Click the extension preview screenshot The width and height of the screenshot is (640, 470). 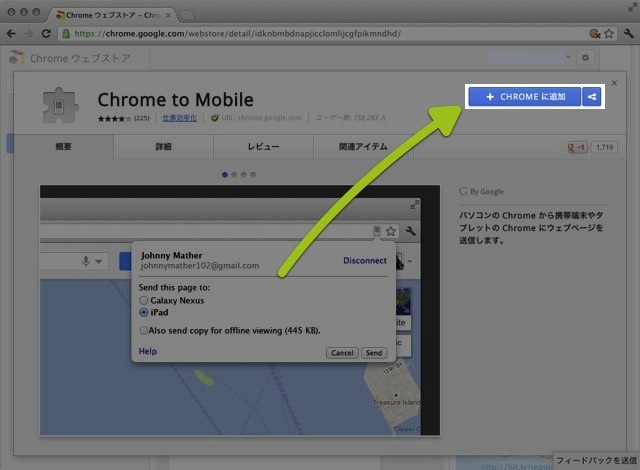click(x=240, y=310)
